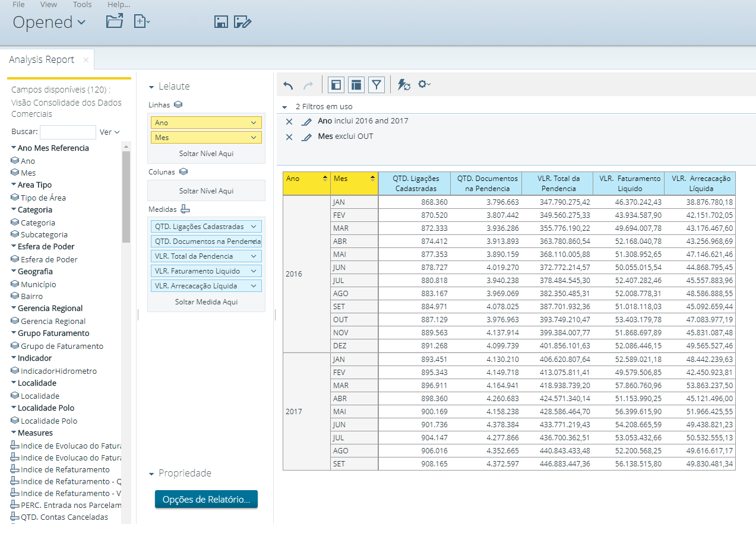This screenshot has height=537, width=756.
Task: Open the Ano row field dropdown
Action: (254, 123)
